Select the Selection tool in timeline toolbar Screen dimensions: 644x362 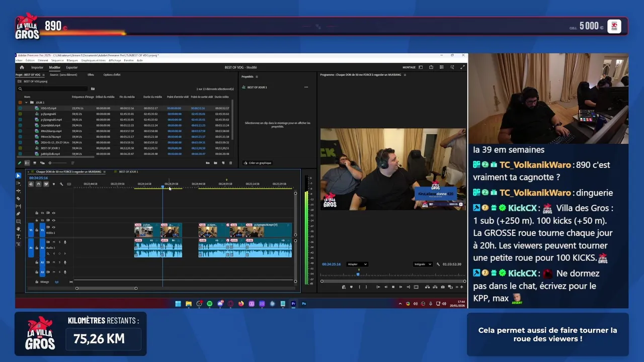pyautogui.click(x=19, y=175)
